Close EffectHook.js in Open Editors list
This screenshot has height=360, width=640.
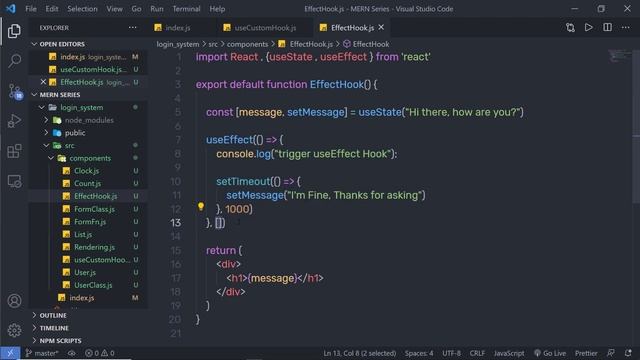tap(43, 82)
